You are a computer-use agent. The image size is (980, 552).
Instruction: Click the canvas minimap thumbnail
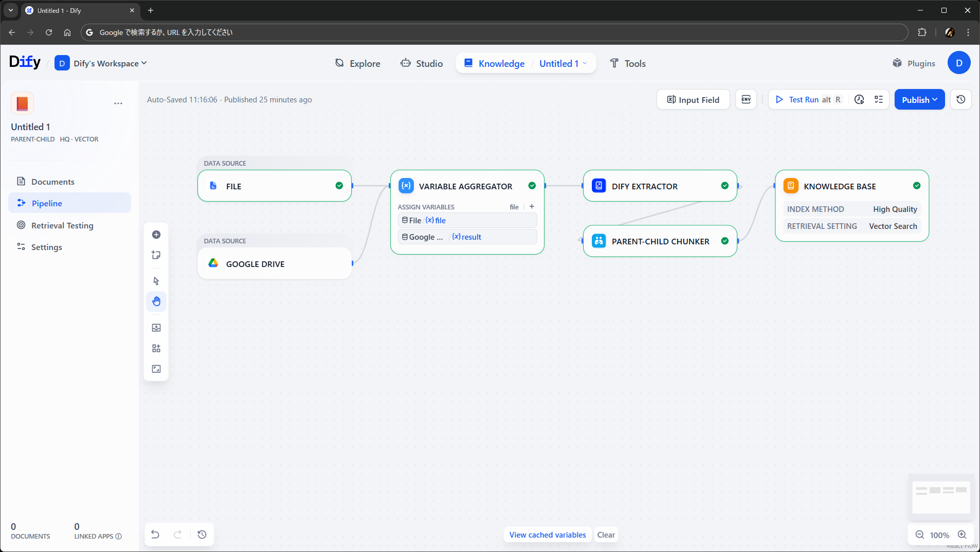[940, 496]
